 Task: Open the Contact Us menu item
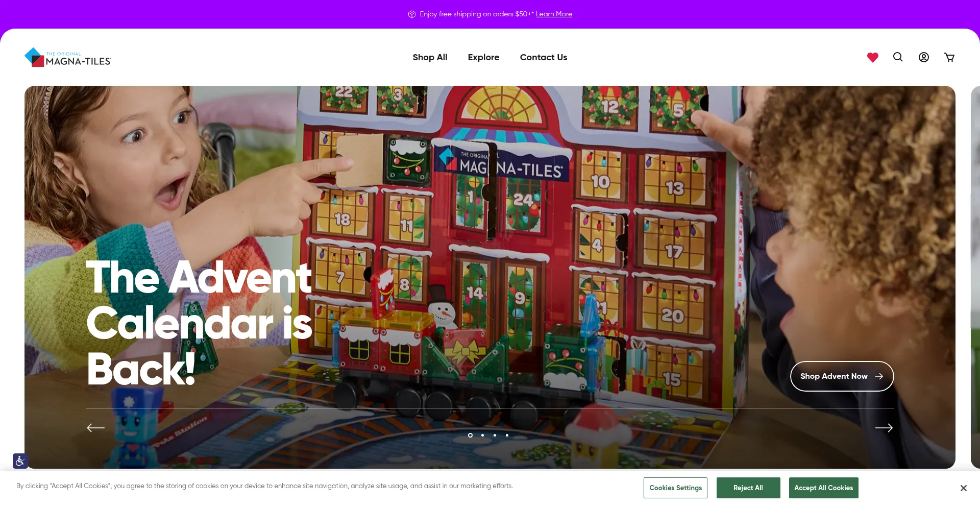[x=544, y=57]
